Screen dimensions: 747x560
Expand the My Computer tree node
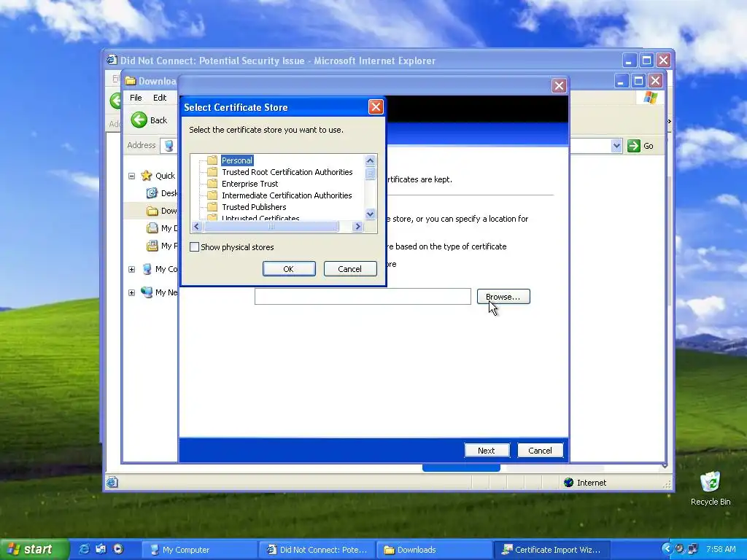pyautogui.click(x=131, y=270)
